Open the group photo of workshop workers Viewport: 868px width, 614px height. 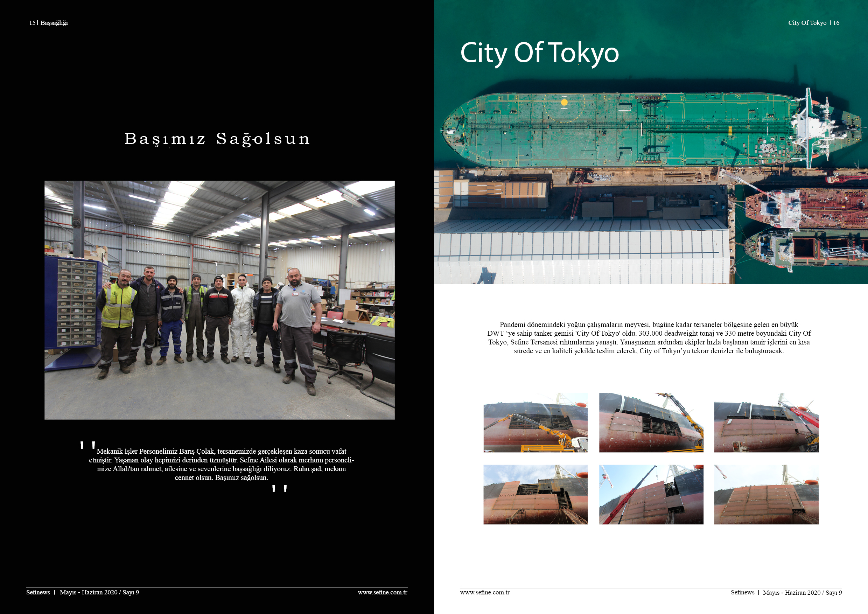[220, 300]
